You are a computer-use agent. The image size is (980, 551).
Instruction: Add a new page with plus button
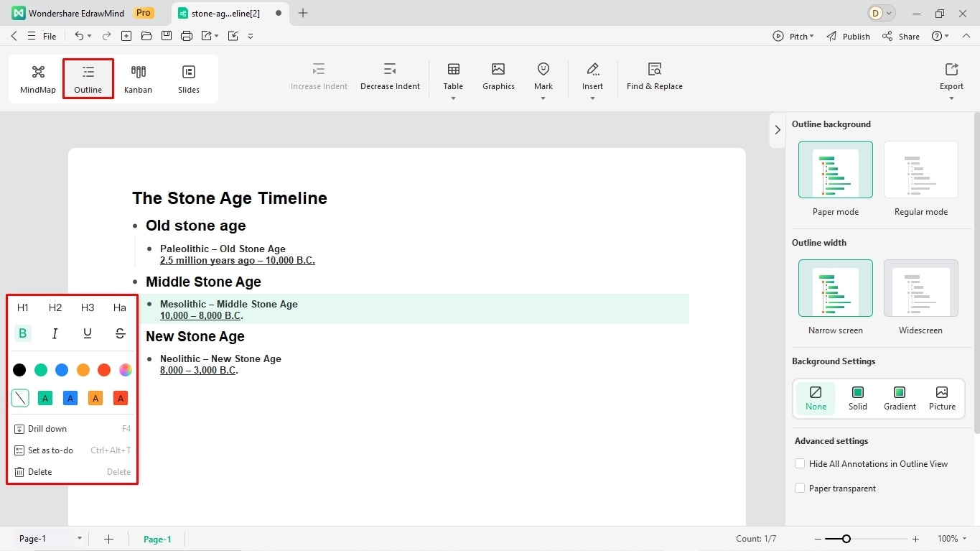[108, 539]
